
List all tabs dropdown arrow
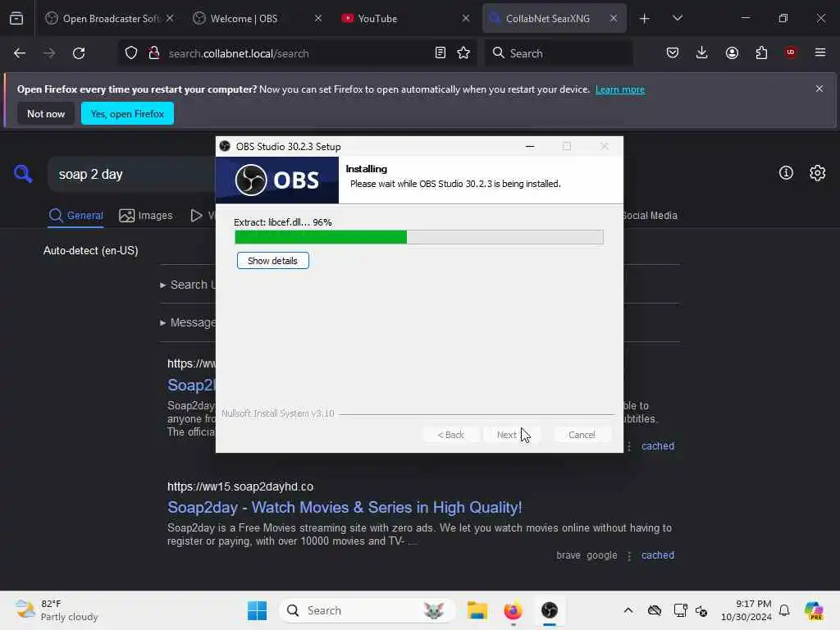tap(677, 19)
